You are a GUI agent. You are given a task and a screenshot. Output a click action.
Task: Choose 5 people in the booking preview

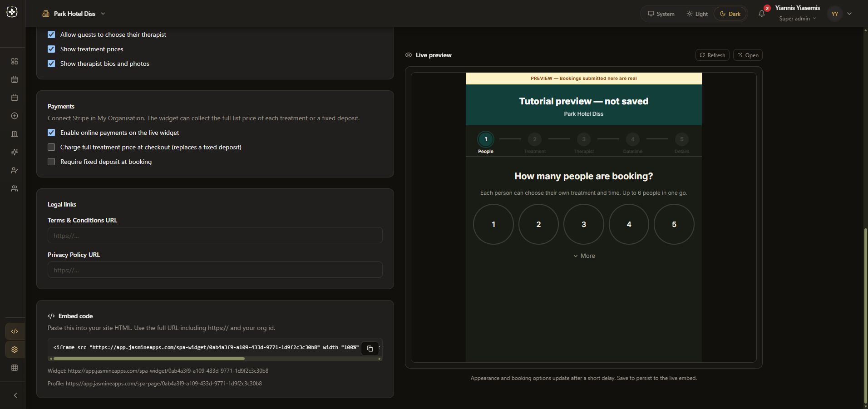click(x=674, y=224)
